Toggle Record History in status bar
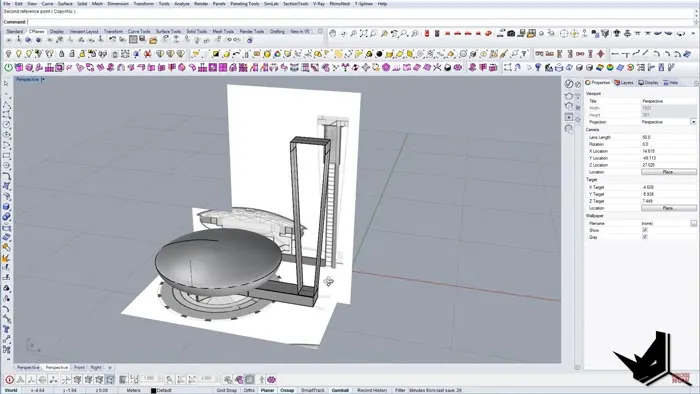 coord(372,390)
